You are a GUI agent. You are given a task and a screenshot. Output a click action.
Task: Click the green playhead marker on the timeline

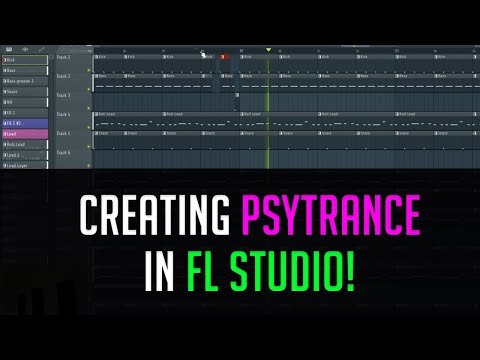pos(268,50)
